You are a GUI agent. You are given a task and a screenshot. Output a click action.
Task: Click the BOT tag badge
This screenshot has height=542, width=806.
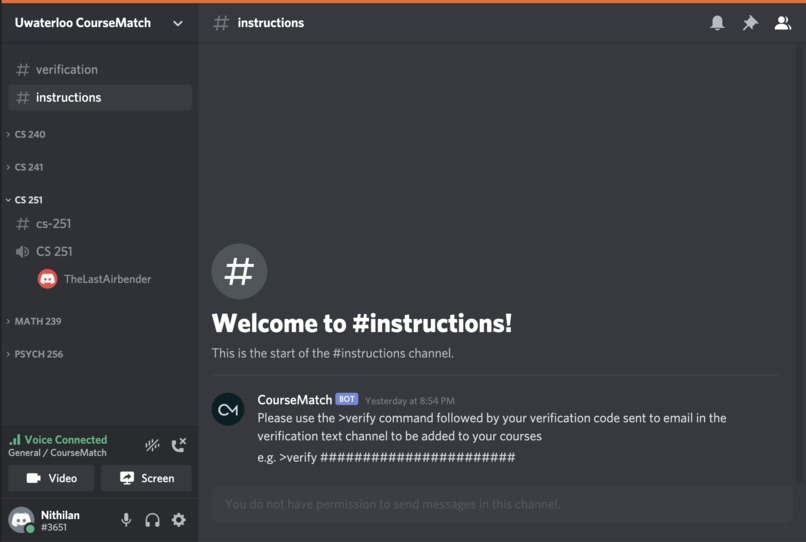click(346, 399)
